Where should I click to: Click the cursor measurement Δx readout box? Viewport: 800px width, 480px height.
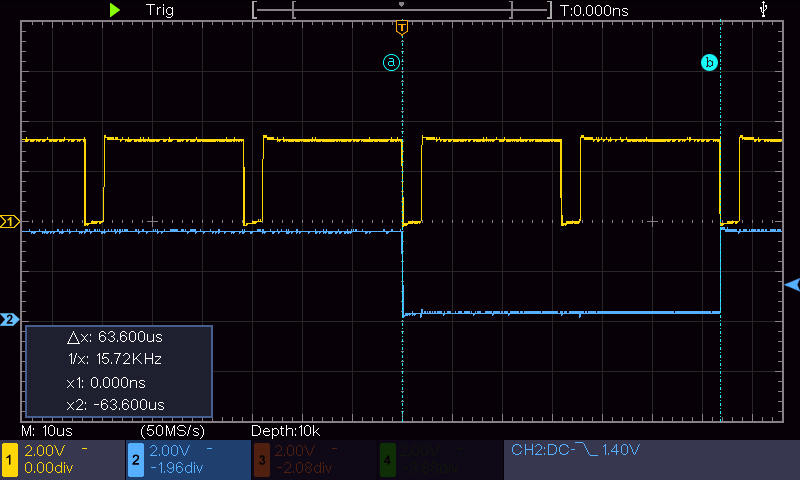click(x=118, y=370)
